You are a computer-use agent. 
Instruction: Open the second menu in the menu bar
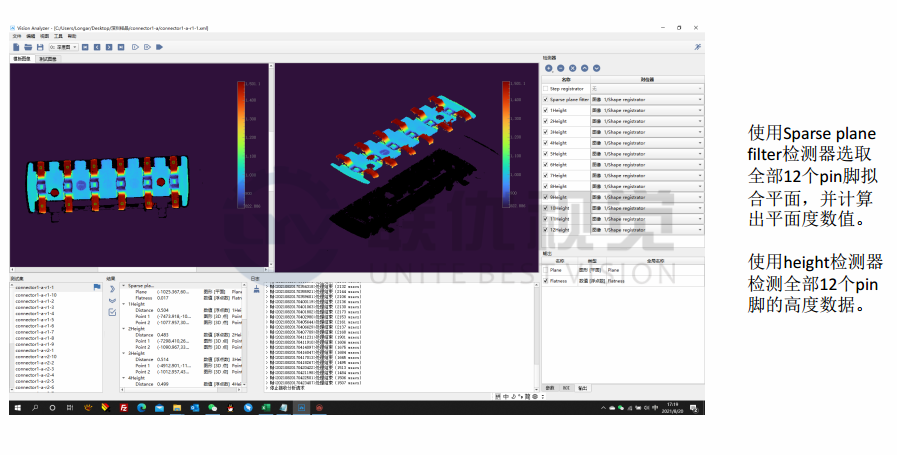pyautogui.click(x=30, y=36)
